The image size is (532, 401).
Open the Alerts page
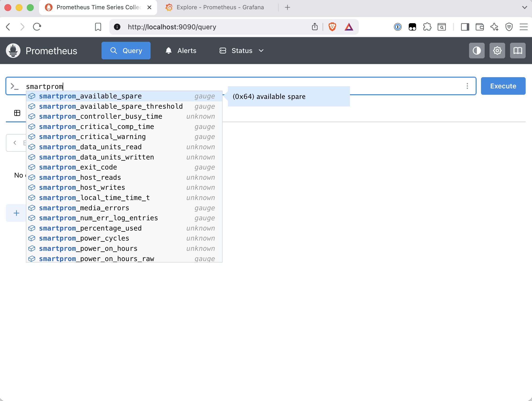coord(181,51)
